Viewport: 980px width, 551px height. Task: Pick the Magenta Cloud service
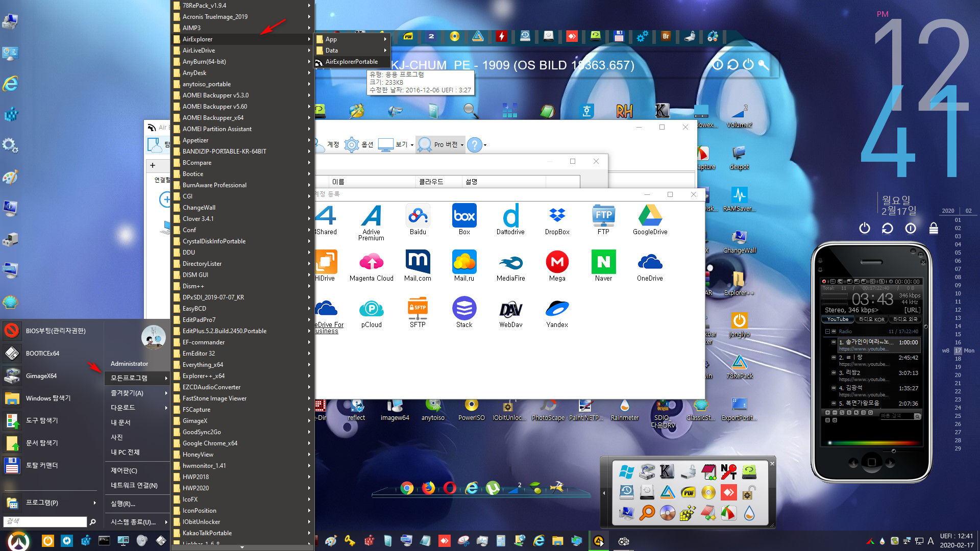(x=371, y=266)
